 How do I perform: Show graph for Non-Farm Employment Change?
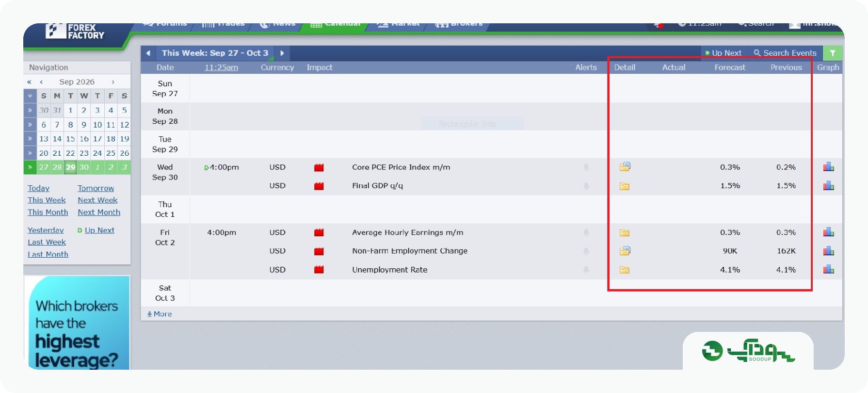tap(828, 251)
